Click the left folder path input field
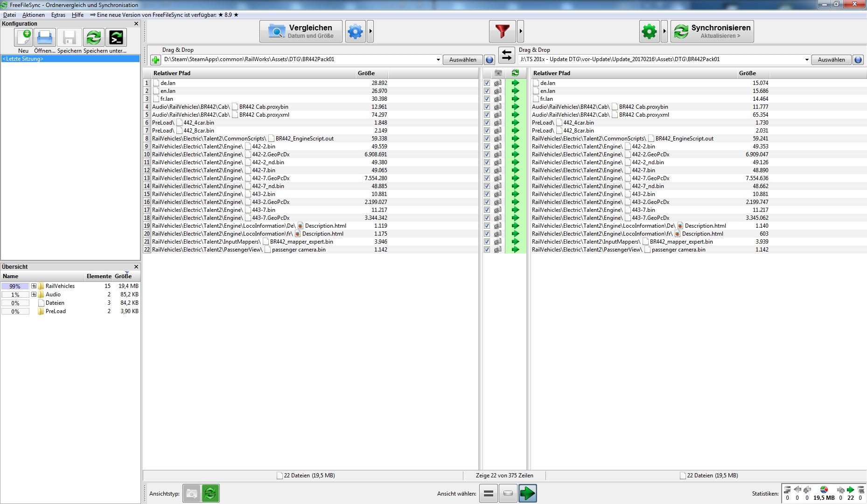This screenshot has width=867, height=504. 299,60
